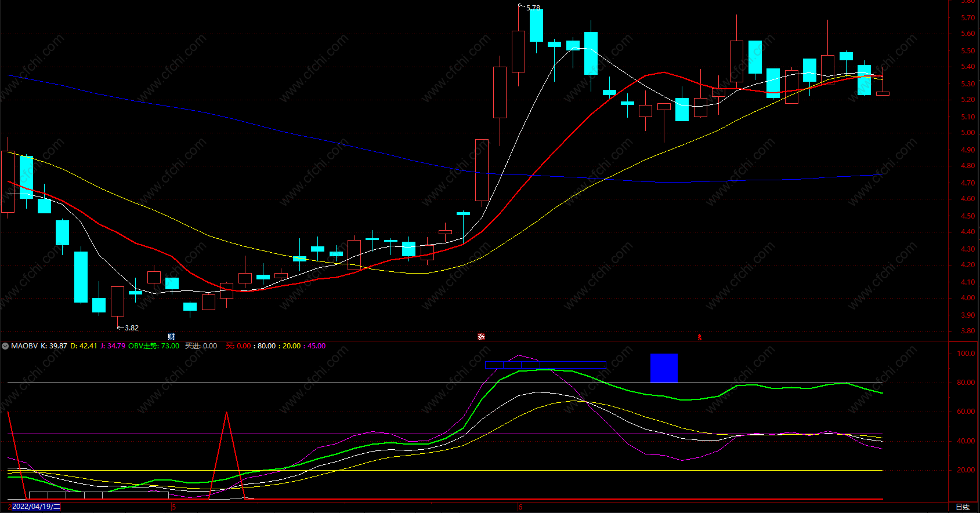Click month marker 5 on time axis

point(174,507)
